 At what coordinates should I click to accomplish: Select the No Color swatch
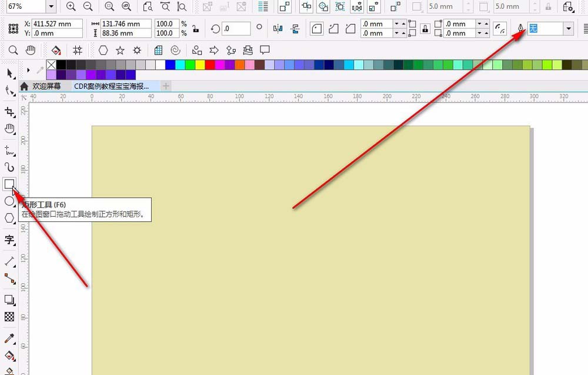pyautogui.click(x=51, y=65)
